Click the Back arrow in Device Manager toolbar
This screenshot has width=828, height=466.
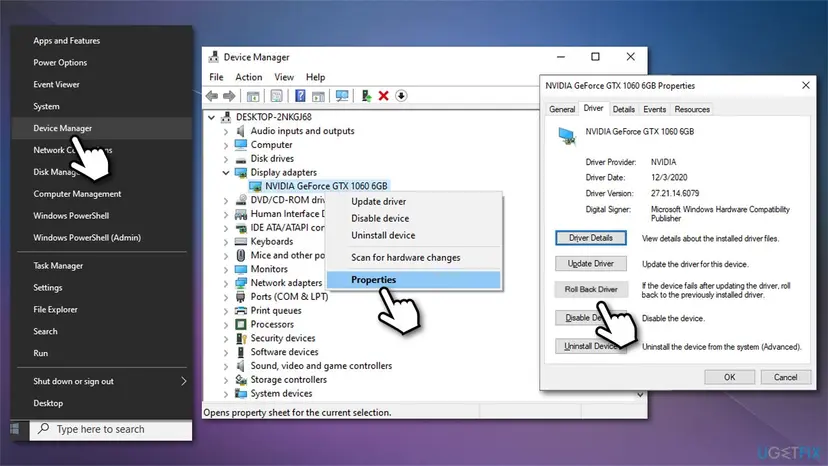(212, 96)
